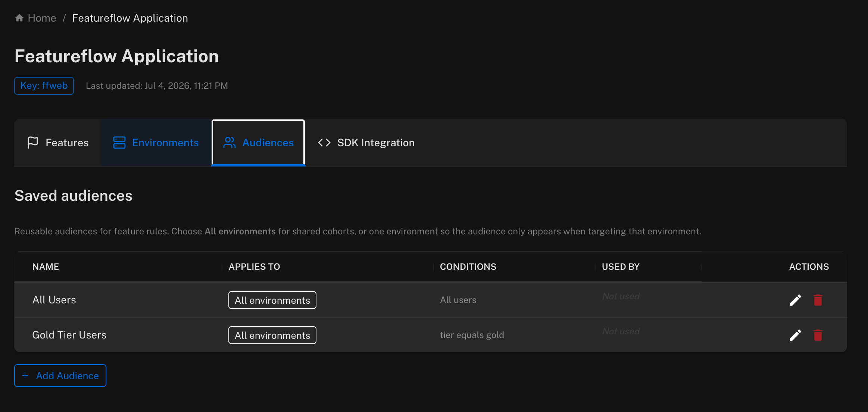Click the NAME column header
The width and height of the screenshot is (868, 412).
coord(46,267)
